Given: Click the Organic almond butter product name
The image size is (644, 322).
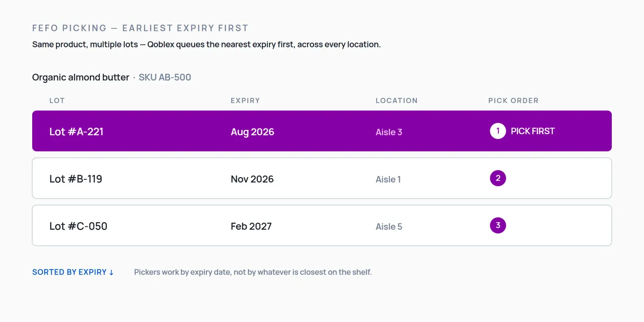Looking at the screenshot, I should click(x=80, y=77).
